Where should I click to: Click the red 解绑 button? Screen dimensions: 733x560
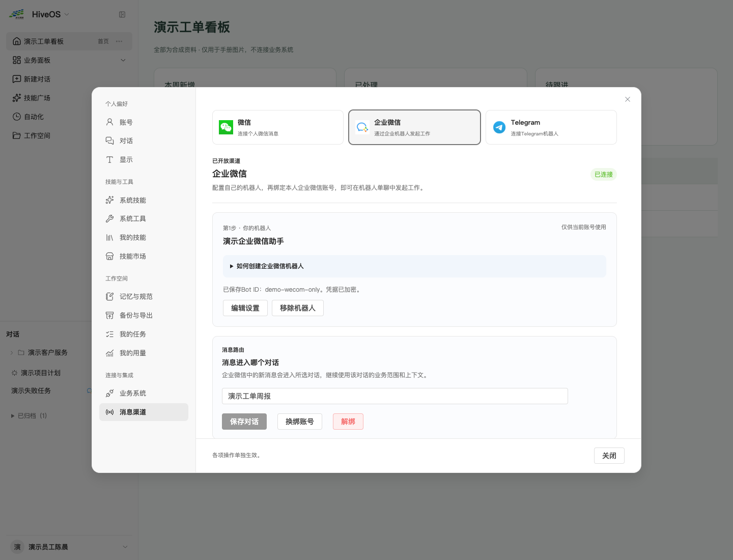(x=348, y=422)
